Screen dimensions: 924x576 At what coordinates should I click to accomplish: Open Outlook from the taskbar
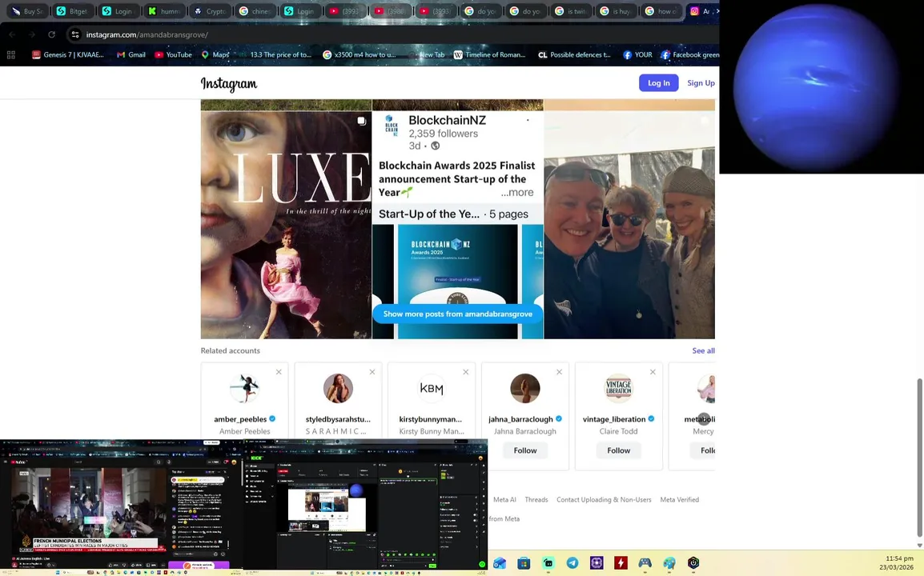tap(500, 563)
